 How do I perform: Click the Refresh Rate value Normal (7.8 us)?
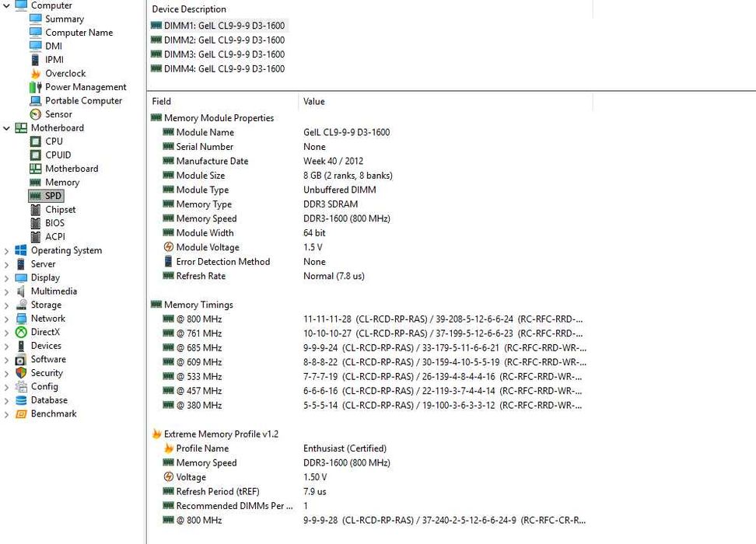[334, 276]
